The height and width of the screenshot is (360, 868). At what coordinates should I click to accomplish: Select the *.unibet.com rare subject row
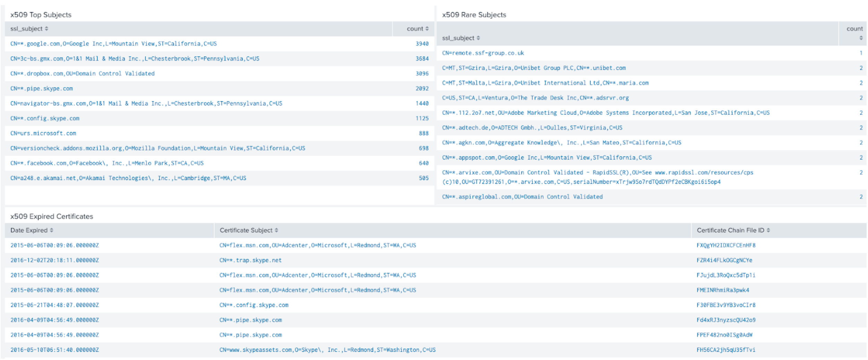point(534,68)
